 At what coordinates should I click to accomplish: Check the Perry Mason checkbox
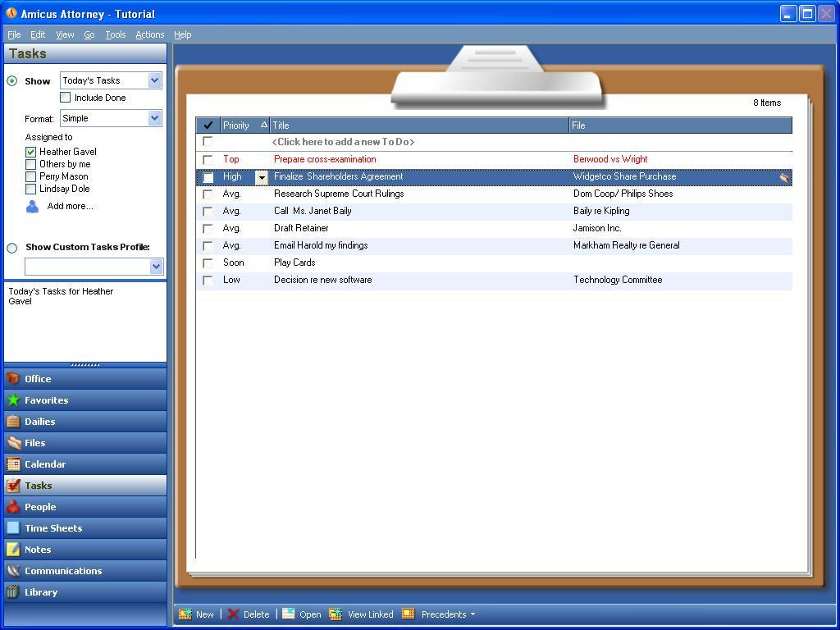click(x=30, y=177)
